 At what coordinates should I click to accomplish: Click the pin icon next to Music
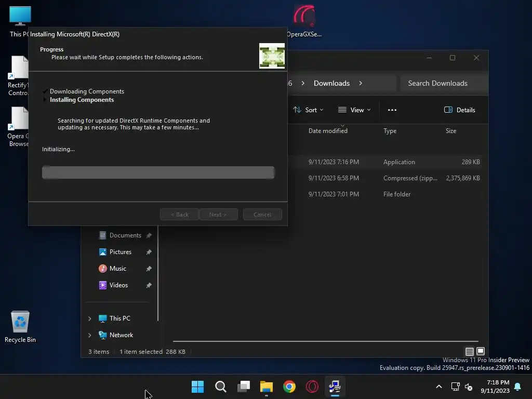(149, 269)
